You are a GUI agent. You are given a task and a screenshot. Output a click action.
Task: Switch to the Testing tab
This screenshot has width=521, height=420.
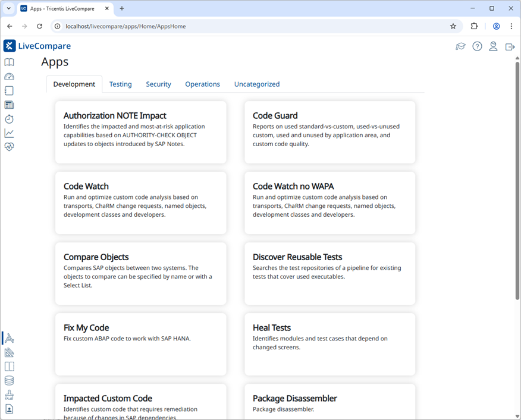coord(120,84)
